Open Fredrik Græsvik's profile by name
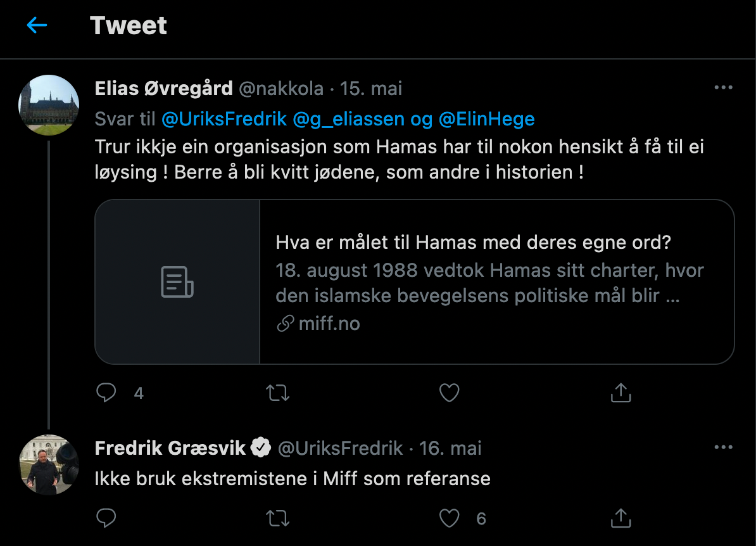This screenshot has width=756, height=546. coord(170,448)
